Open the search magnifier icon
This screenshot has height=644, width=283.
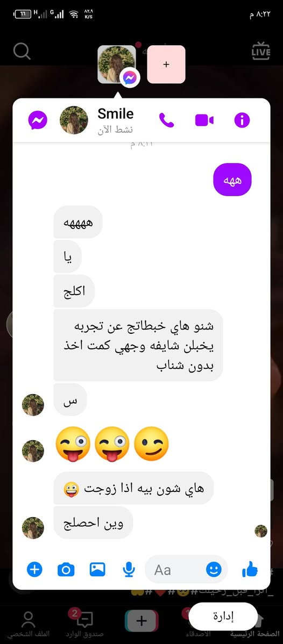click(x=22, y=52)
